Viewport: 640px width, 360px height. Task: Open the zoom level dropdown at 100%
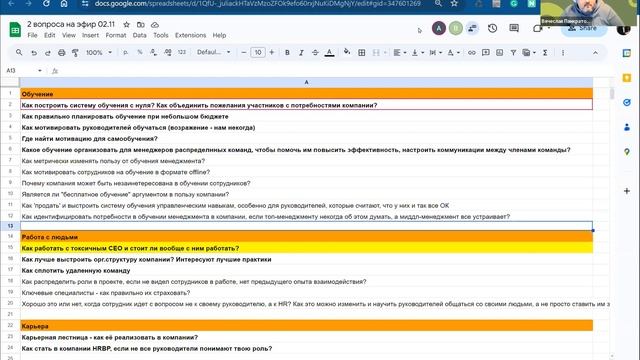[x=99, y=53]
